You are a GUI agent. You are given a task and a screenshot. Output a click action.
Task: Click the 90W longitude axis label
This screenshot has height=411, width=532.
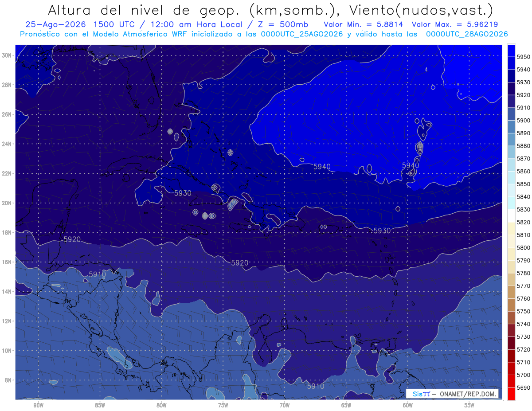tap(38, 405)
